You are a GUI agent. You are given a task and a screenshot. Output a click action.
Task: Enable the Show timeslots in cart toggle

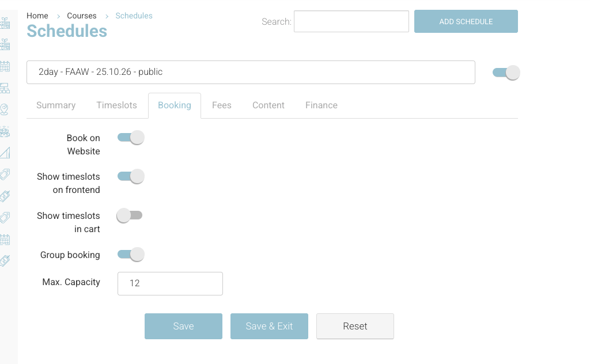click(130, 215)
